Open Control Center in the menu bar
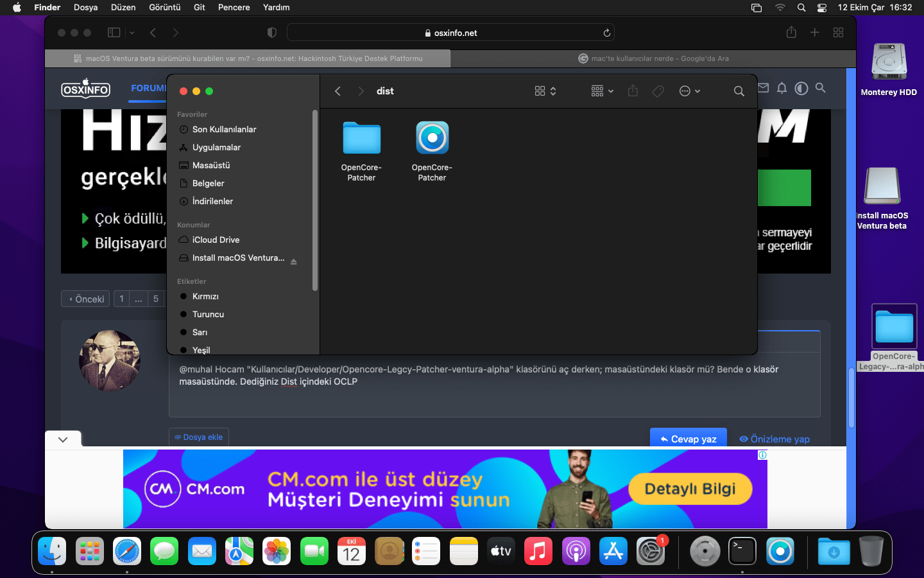Viewport: 924px width, 578px height. click(822, 8)
